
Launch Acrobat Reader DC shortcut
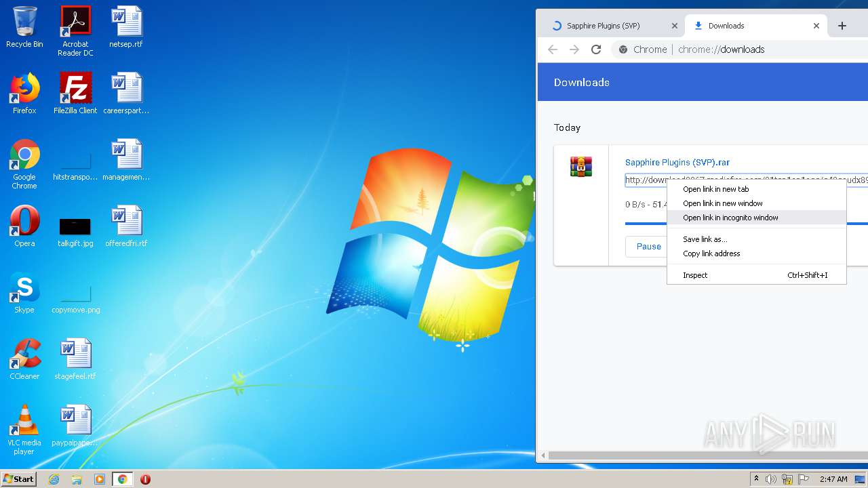(75, 31)
